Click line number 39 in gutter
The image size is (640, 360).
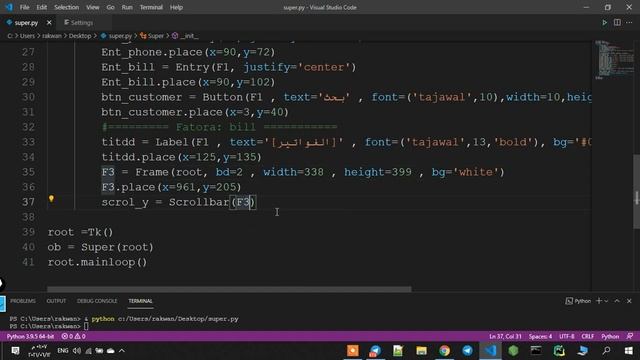click(x=29, y=232)
